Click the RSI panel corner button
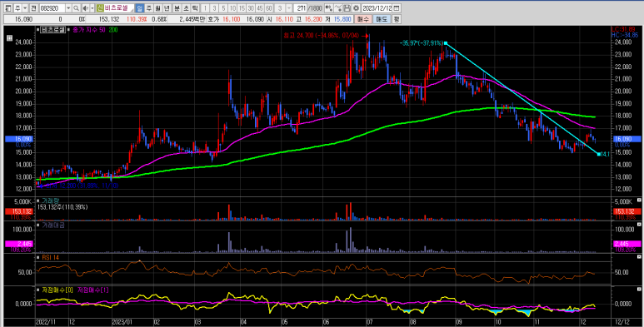644x327 pixels. [640, 256]
